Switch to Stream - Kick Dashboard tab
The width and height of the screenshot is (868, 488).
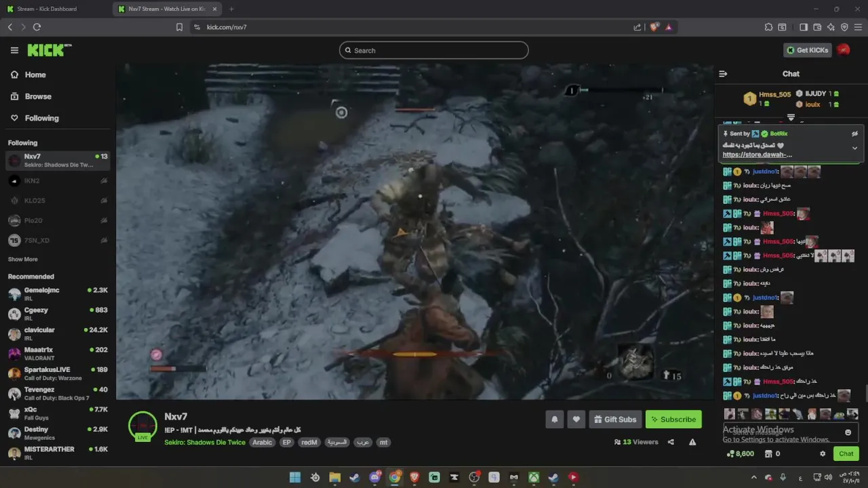54,9
